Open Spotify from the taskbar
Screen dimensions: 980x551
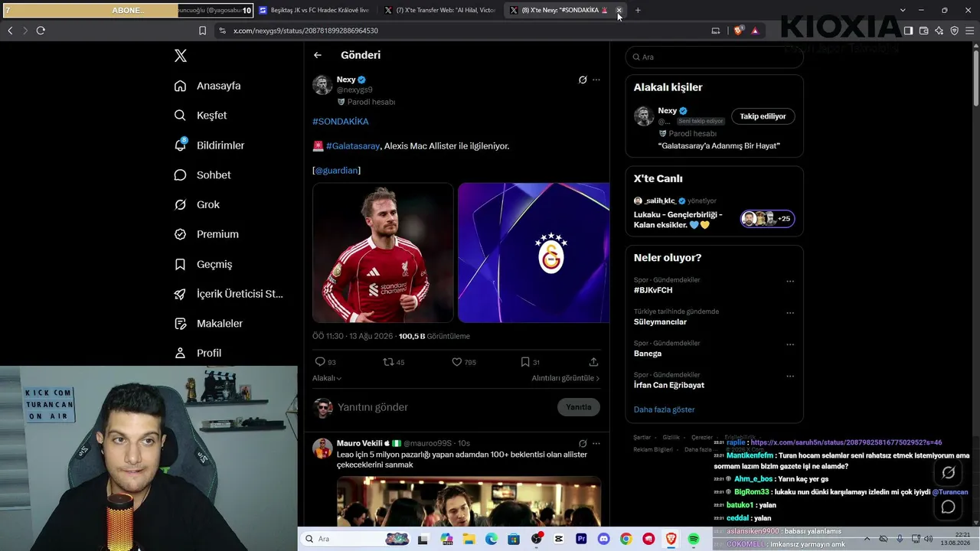click(x=694, y=539)
